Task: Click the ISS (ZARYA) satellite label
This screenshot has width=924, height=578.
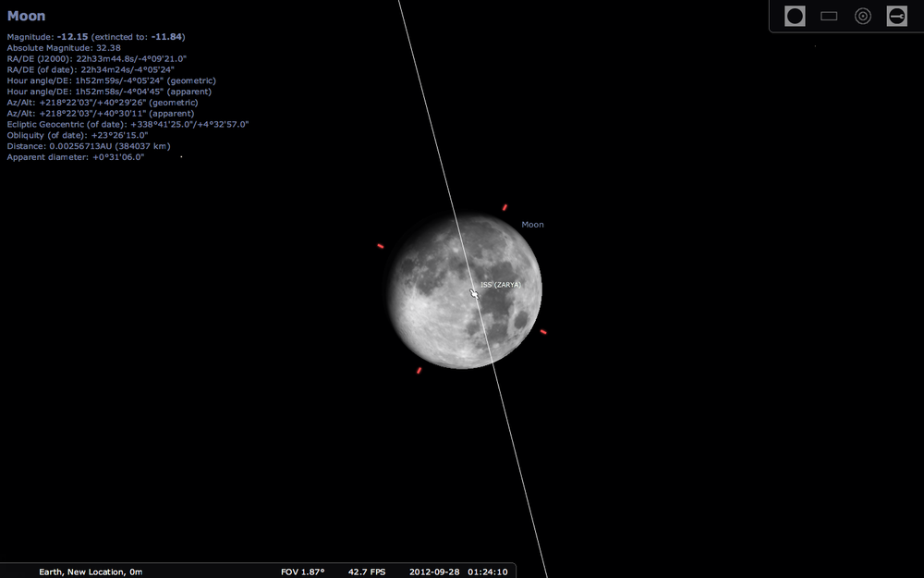Action: (499, 285)
